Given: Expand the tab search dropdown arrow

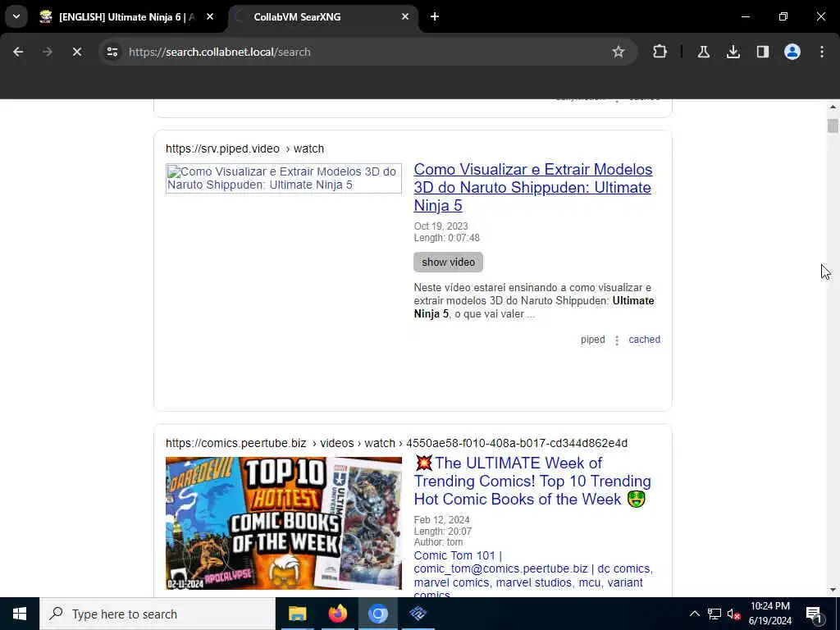Looking at the screenshot, I should click(16, 16).
